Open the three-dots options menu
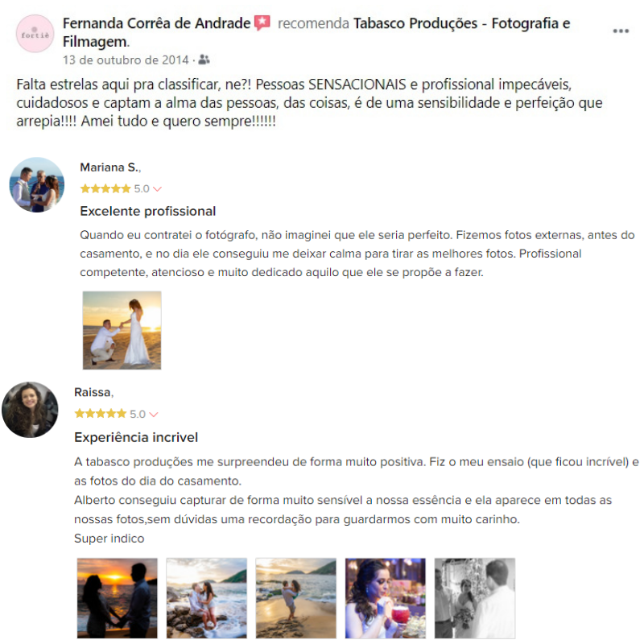This screenshot has width=644, height=644. pyautogui.click(x=621, y=31)
